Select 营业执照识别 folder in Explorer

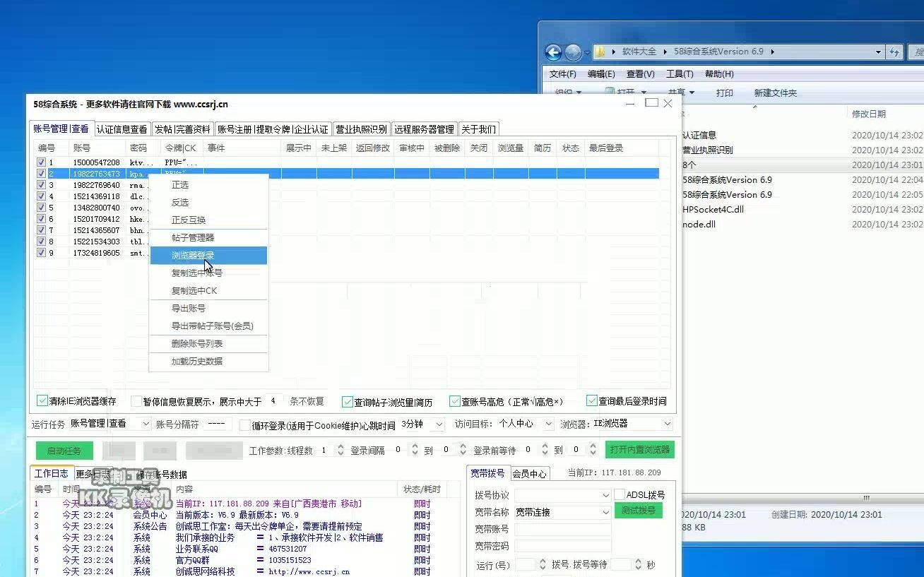(708, 150)
